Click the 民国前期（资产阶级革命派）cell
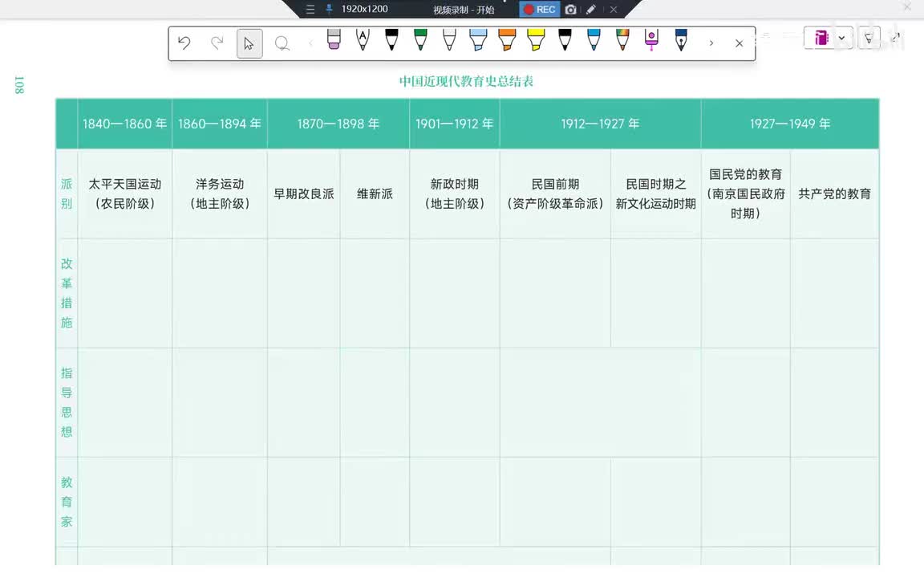Screen dimensions: 924x578 tap(555, 193)
